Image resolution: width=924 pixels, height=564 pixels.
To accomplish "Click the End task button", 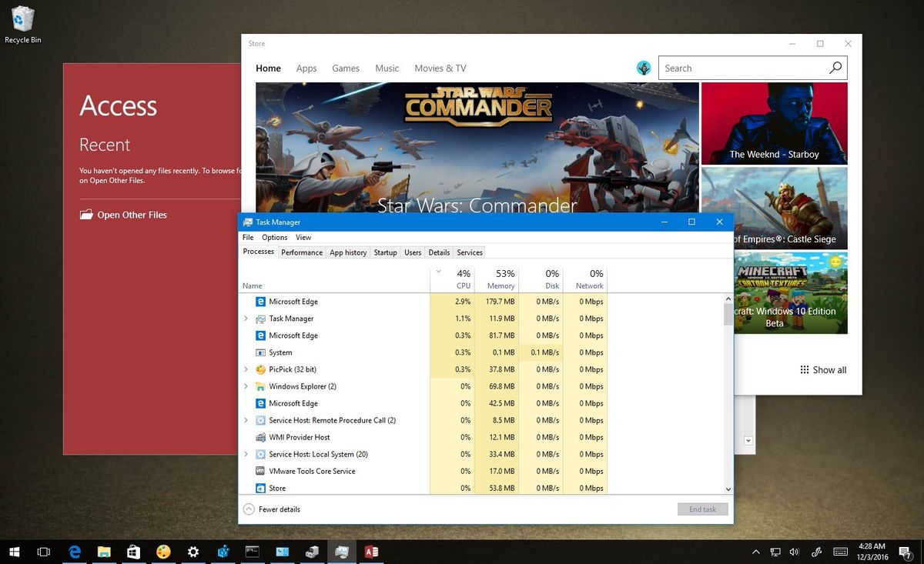I will coord(701,509).
